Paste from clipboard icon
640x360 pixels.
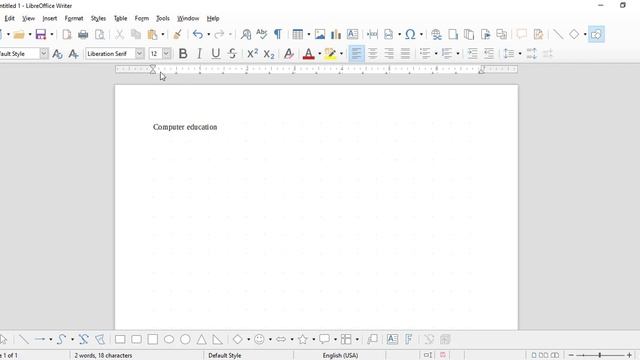click(x=152, y=34)
